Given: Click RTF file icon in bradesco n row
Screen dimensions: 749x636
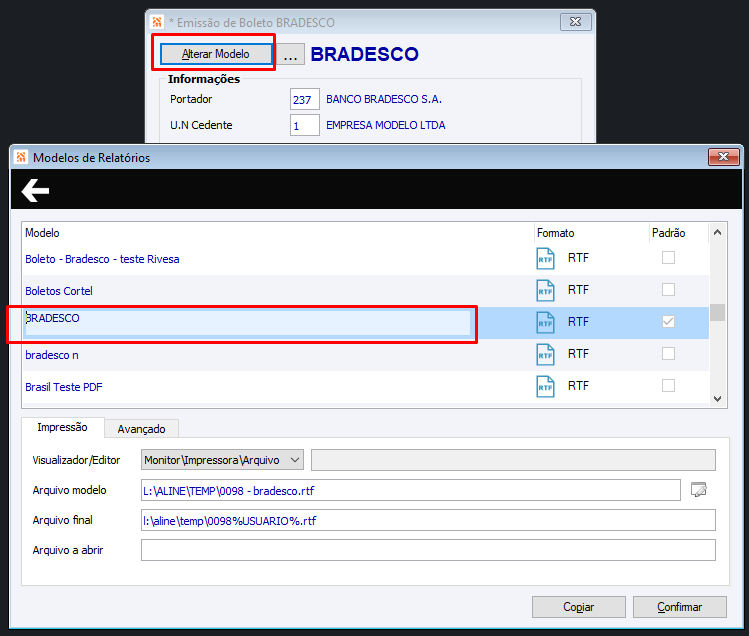Looking at the screenshot, I should click(545, 355).
